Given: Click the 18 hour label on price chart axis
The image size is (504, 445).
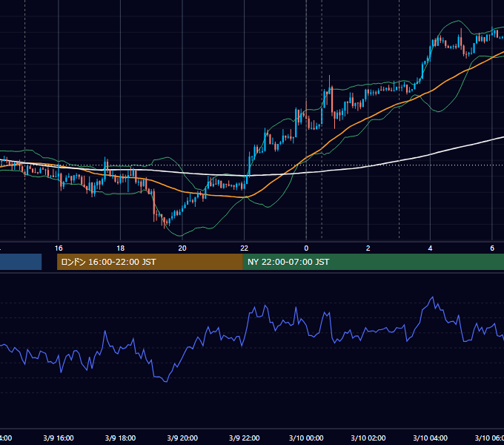Looking at the screenshot, I should (121, 248).
